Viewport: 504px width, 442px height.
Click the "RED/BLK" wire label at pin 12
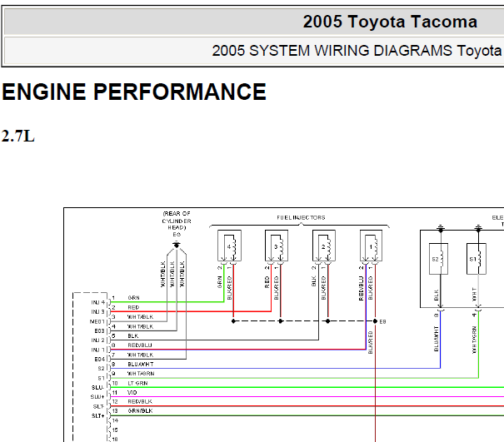pyautogui.click(x=140, y=401)
